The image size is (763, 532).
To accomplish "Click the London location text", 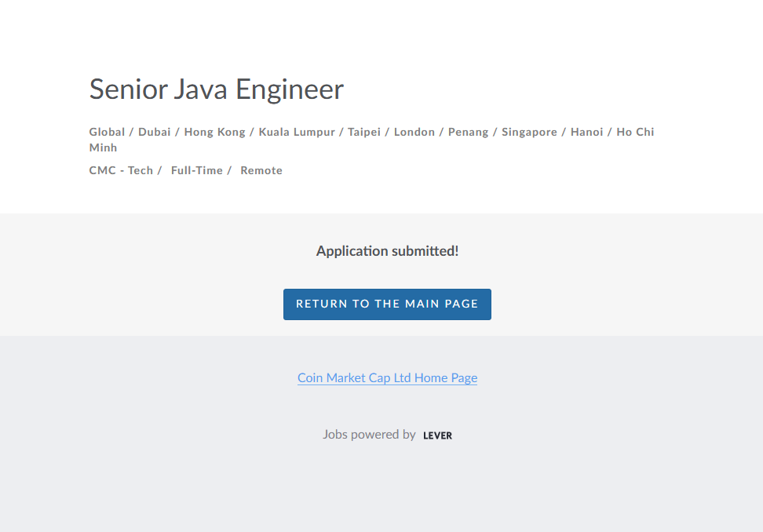I will coord(414,132).
